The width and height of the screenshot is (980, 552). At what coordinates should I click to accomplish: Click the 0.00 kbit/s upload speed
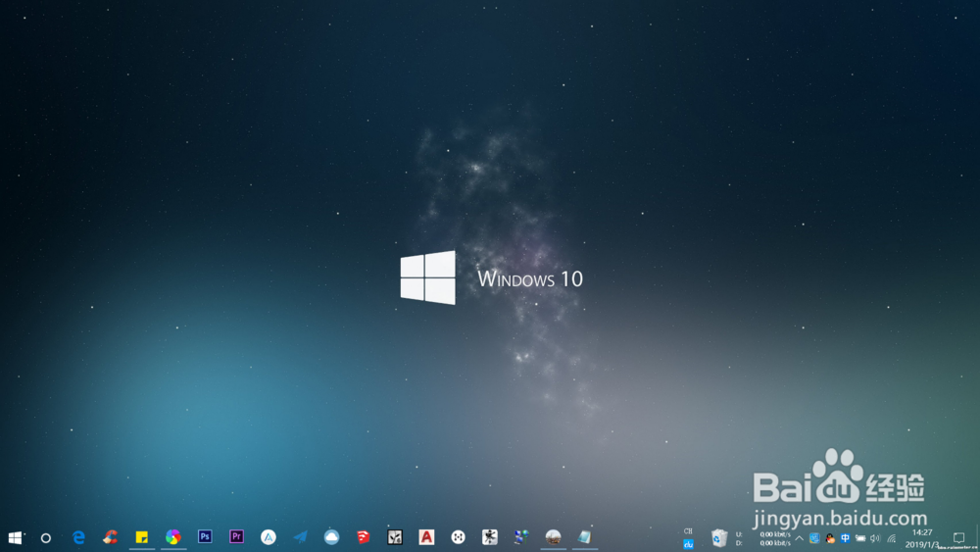pos(775,534)
